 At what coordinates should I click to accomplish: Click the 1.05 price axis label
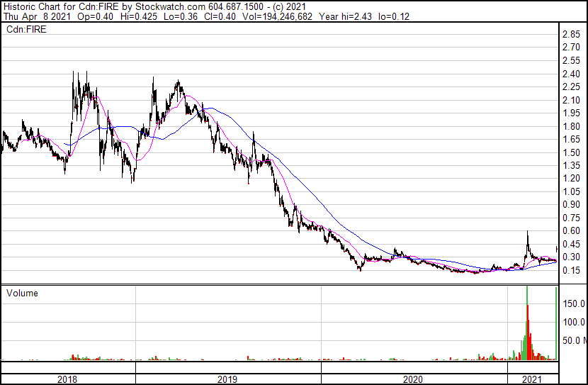pyautogui.click(x=572, y=191)
